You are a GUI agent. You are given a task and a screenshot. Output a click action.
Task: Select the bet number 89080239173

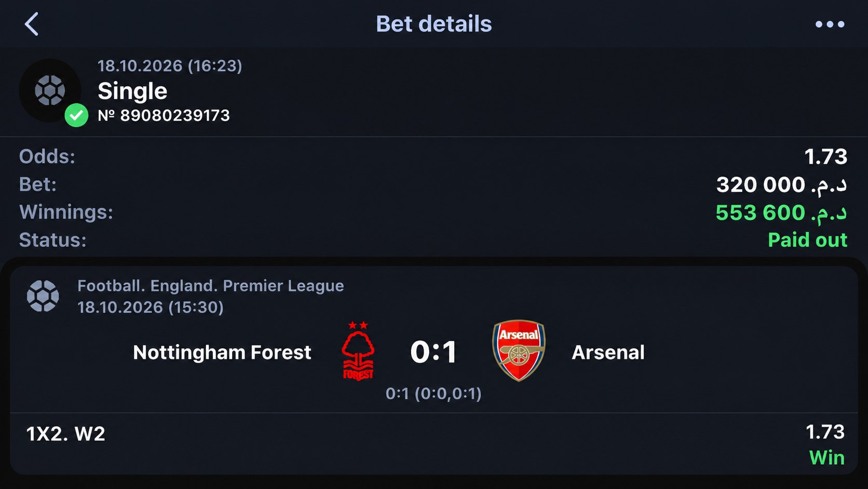click(164, 115)
